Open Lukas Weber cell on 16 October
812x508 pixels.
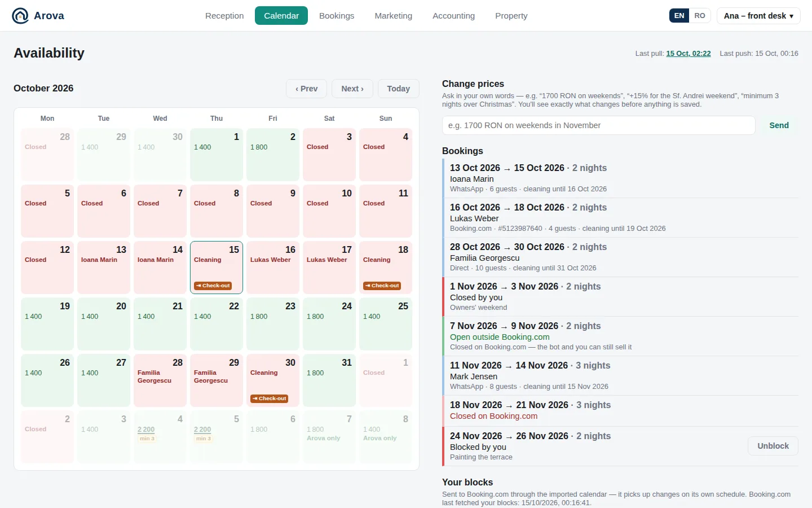273,268
